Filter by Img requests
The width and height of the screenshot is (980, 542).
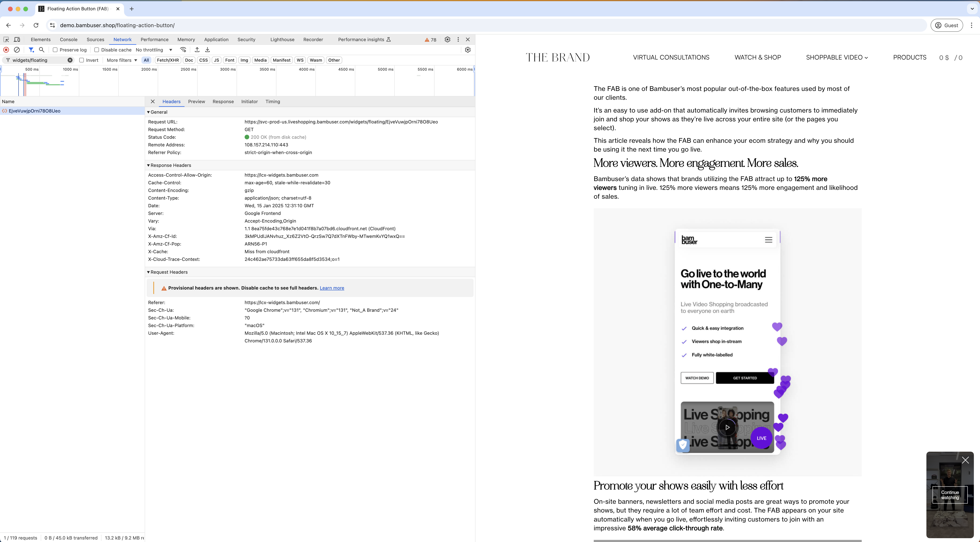point(244,60)
